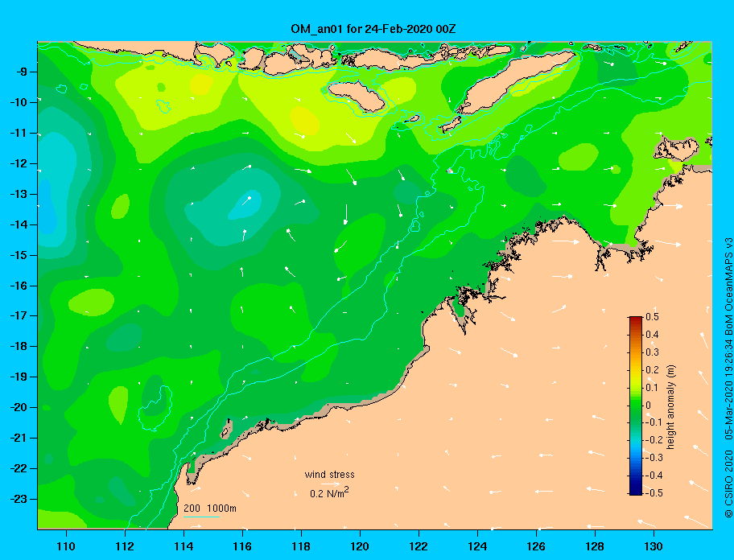Click the longitude label 130
The width and height of the screenshot is (734, 560).
click(x=654, y=546)
